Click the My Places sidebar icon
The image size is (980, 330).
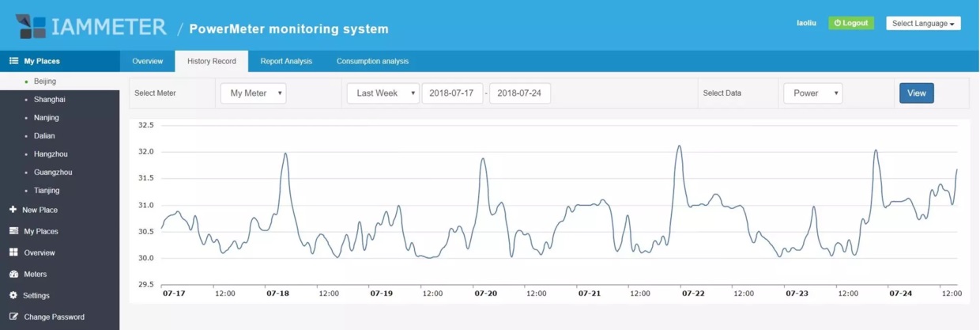point(13,231)
